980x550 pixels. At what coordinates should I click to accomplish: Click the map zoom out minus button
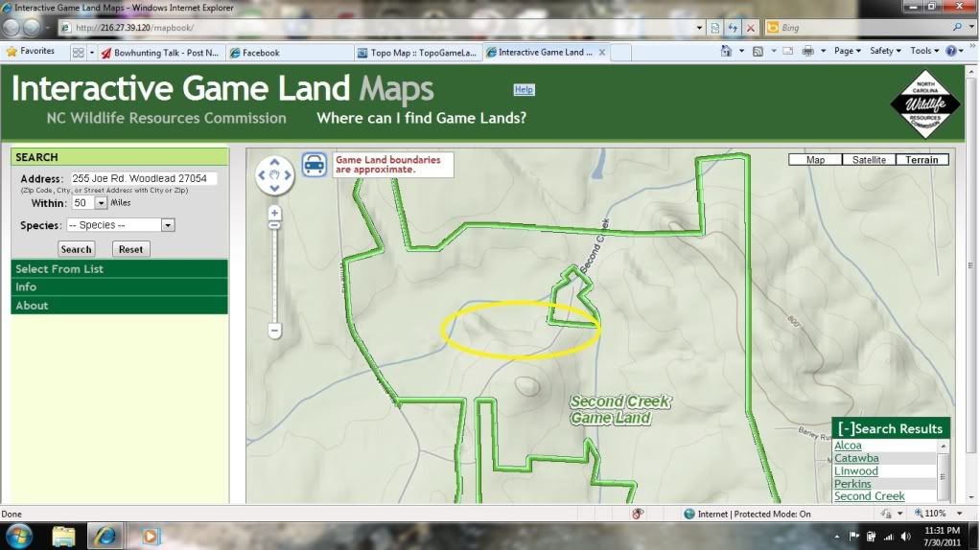pyautogui.click(x=274, y=331)
